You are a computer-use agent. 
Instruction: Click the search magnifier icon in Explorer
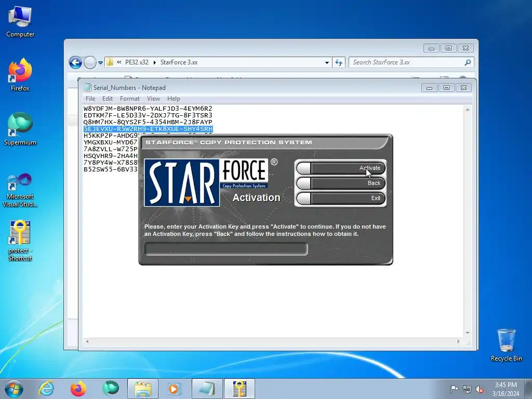[x=468, y=62]
